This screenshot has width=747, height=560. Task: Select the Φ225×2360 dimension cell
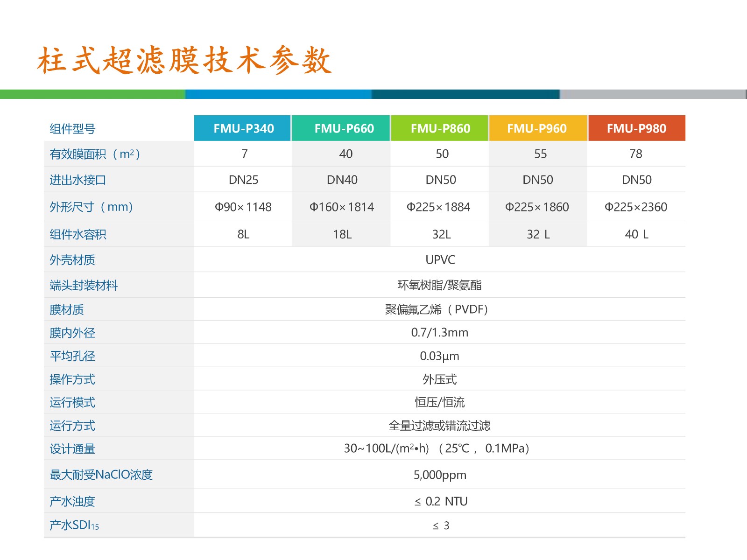[x=636, y=207]
